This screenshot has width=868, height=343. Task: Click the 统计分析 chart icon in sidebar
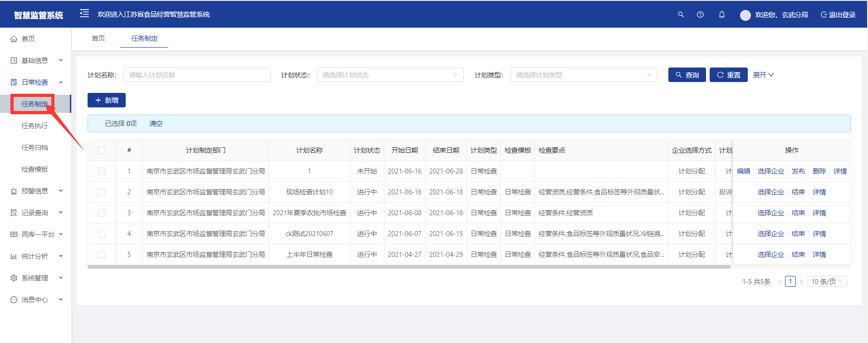click(14, 256)
